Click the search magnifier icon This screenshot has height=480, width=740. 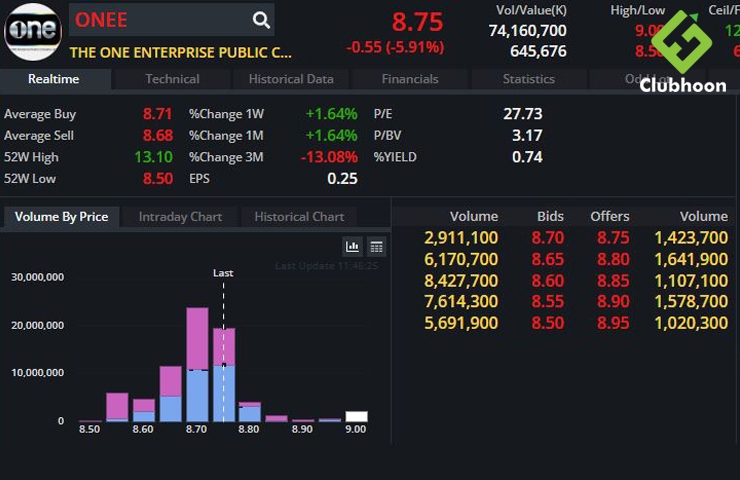tap(261, 20)
